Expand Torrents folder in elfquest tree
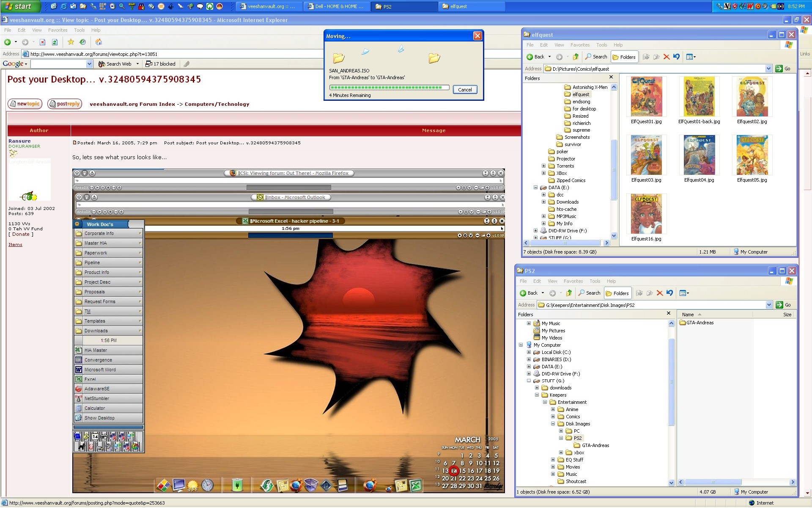 tap(544, 166)
